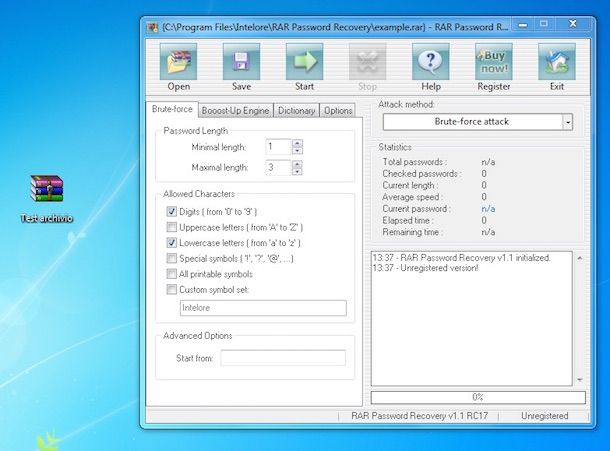Minimize the RAR Password Recovery window
Screen dimensions: 610x451
point(522,25)
